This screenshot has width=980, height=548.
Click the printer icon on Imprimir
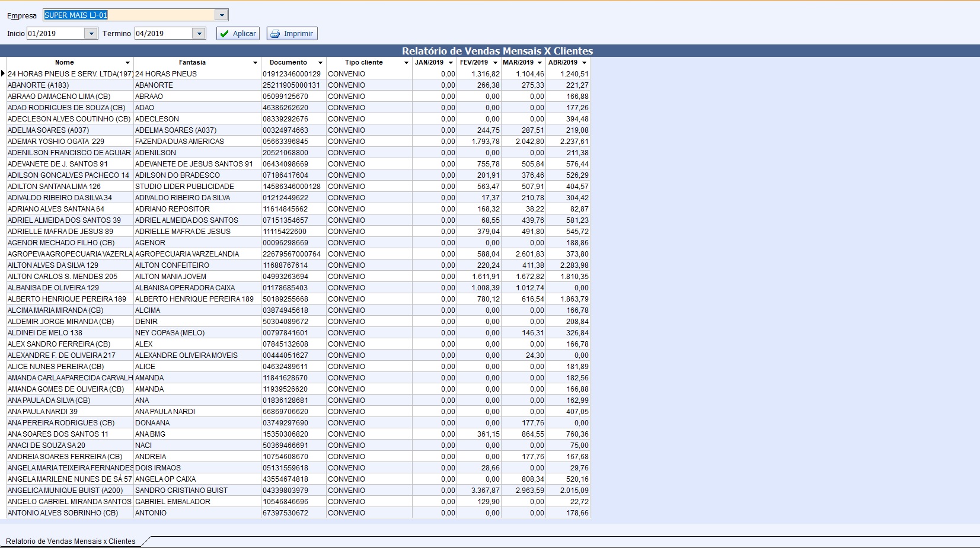coord(275,34)
